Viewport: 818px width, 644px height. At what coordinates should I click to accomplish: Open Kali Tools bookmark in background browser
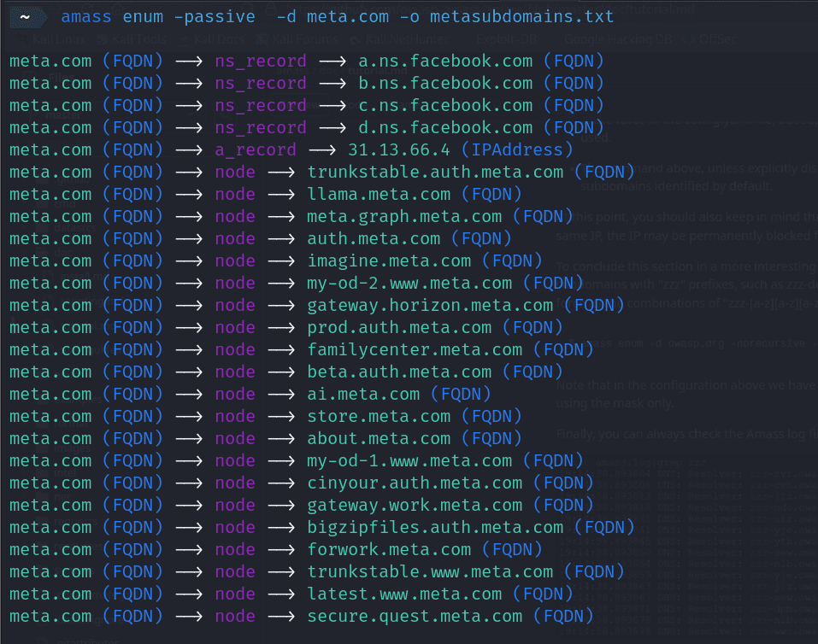[x=132, y=39]
